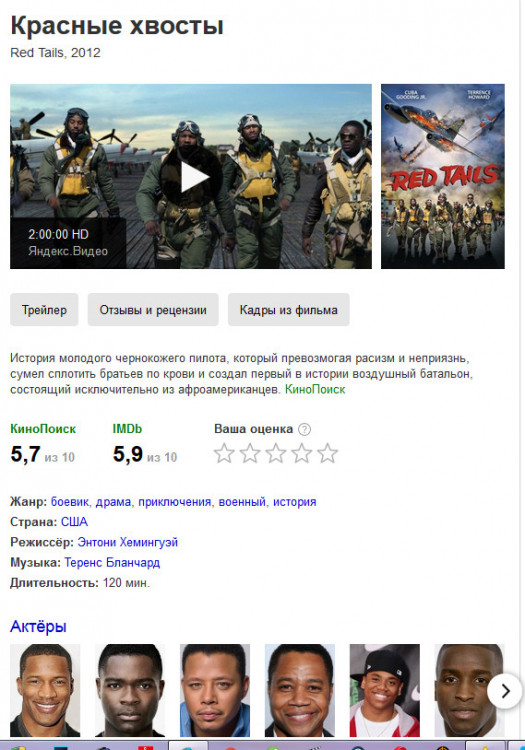Click the help icon next to Ваша оценка
The image size is (525, 750).
coord(305,429)
